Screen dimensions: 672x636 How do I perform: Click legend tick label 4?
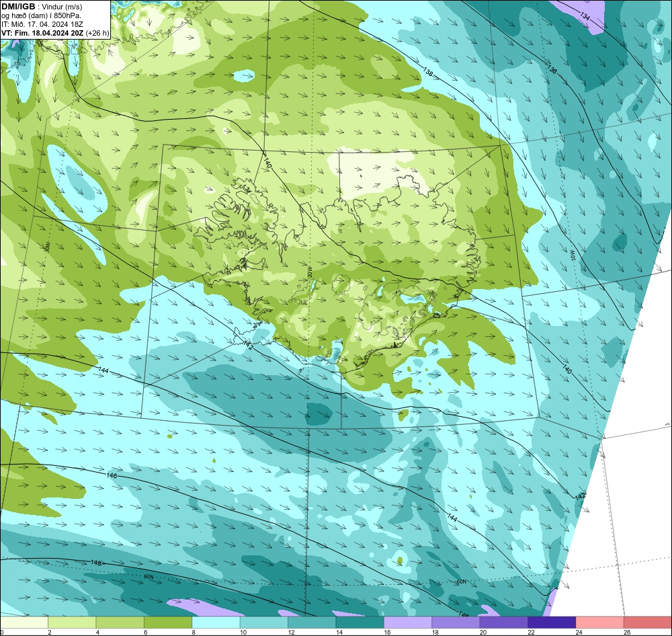coord(97,632)
